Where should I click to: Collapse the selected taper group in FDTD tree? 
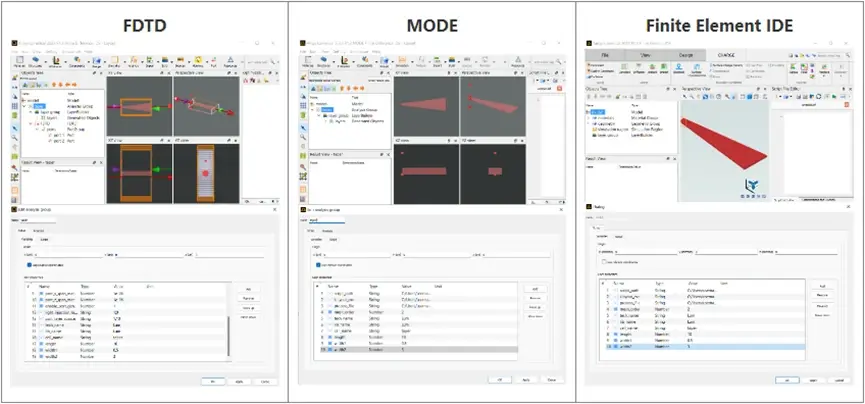(24, 106)
